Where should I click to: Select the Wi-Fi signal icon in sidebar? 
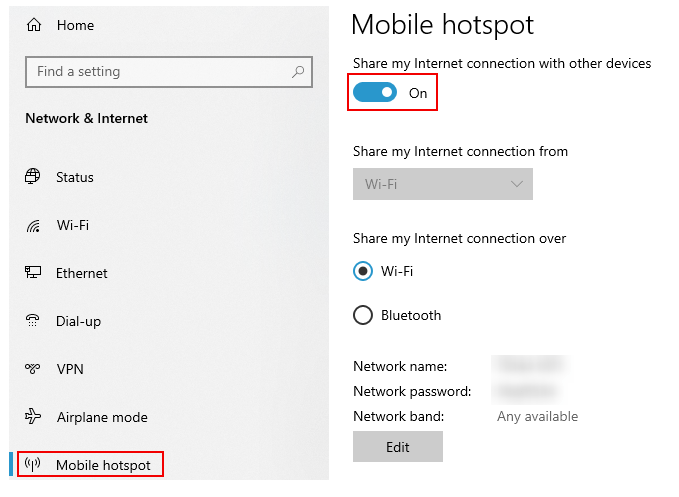pyautogui.click(x=33, y=226)
